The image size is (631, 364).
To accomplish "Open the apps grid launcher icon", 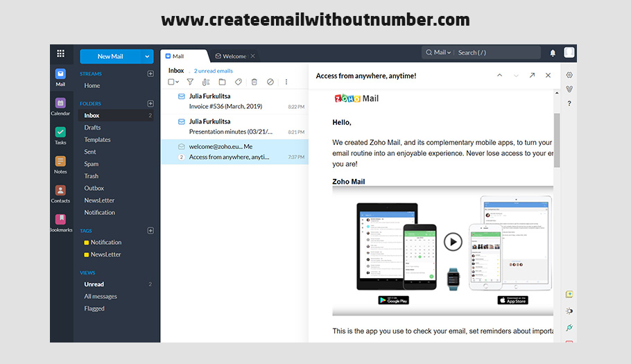I will pos(60,53).
